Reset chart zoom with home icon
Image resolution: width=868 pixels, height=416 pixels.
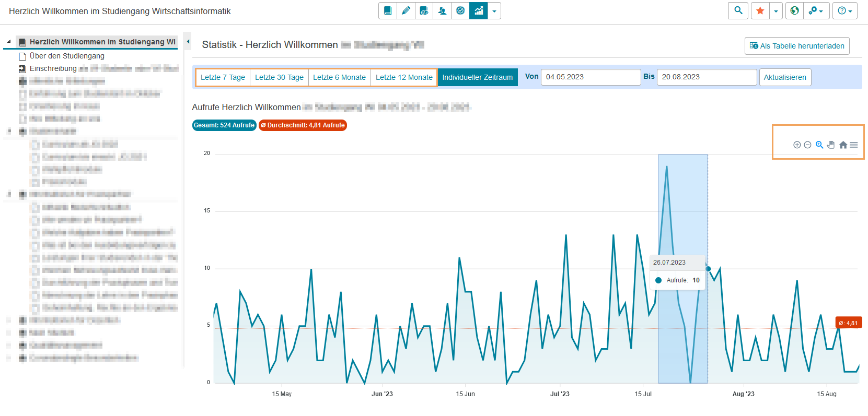click(x=843, y=145)
